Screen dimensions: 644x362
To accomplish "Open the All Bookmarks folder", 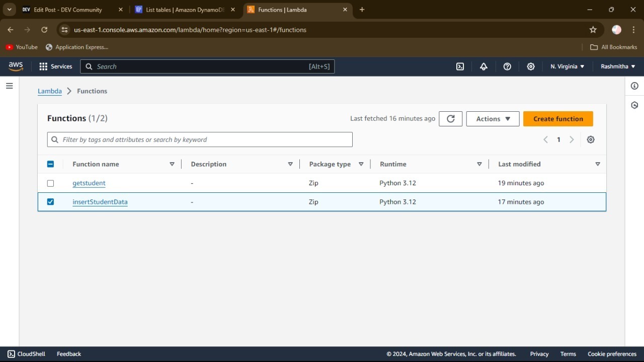I will click(x=613, y=47).
